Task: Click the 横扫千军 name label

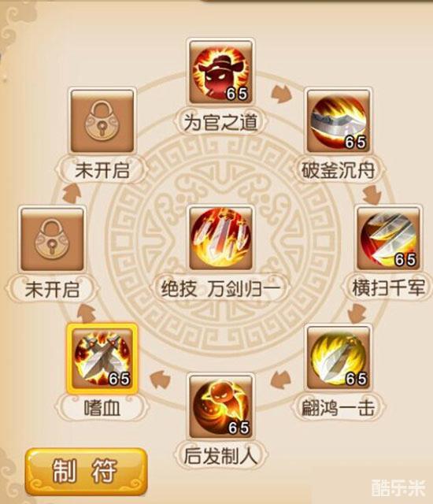Action: tap(388, 287)
